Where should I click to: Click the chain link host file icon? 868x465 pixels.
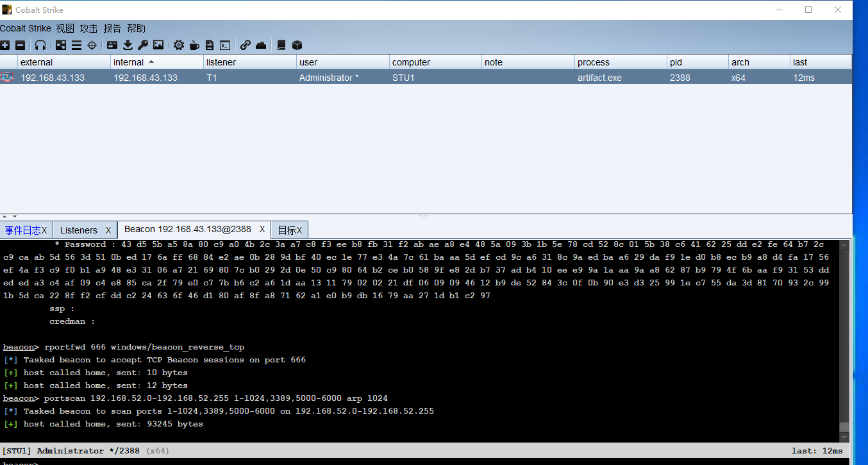coord(246,45)
